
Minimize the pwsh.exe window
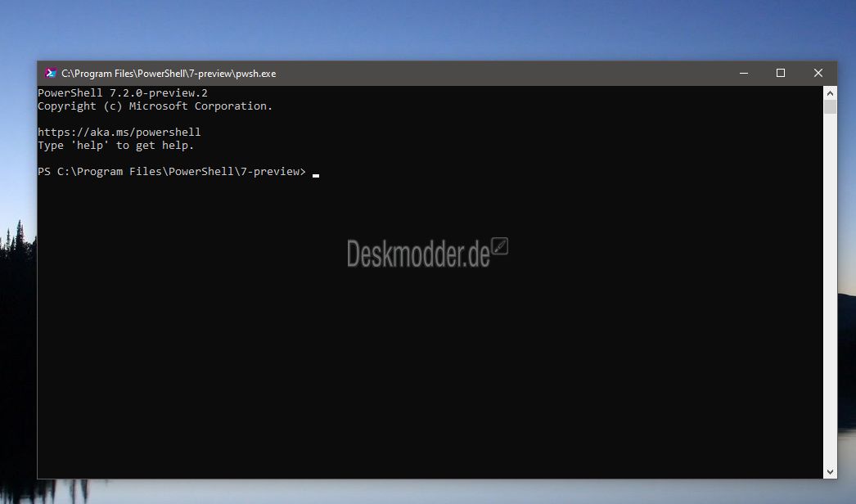[744, 73]
